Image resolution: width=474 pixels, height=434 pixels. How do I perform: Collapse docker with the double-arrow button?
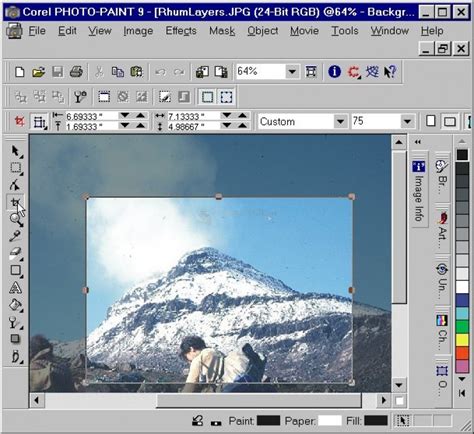coord(418,142)
